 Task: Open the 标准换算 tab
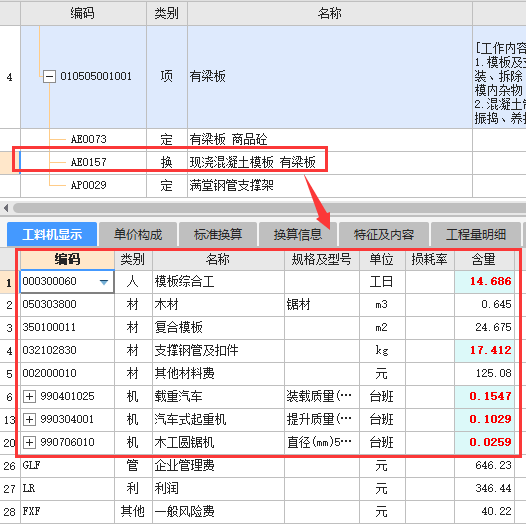tap(218, 234)
